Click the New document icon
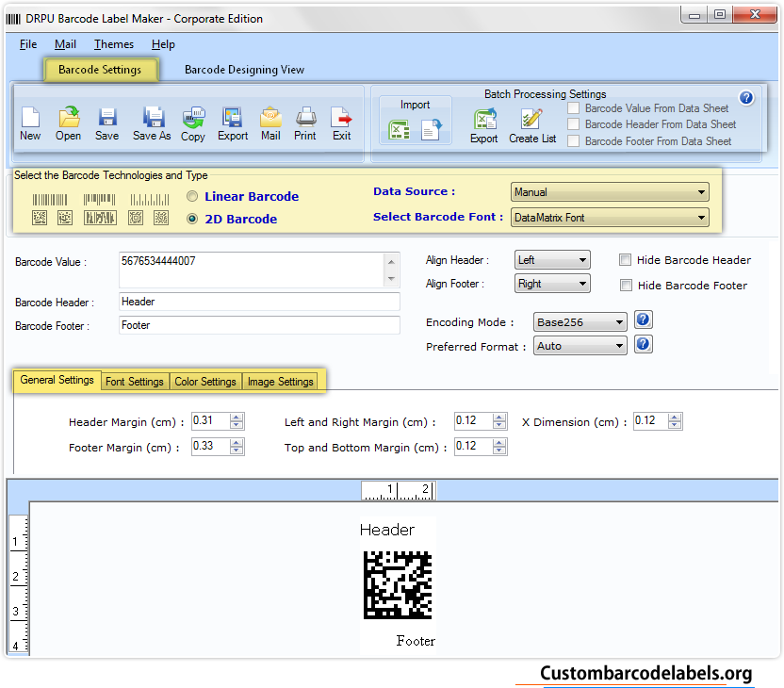This screenshot has height=688, width=784. tap(30, 118)
